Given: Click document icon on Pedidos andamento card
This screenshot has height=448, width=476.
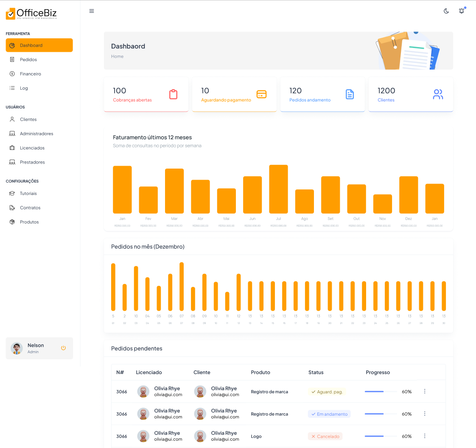Looking at the screenshot, I should click(350, 94).
